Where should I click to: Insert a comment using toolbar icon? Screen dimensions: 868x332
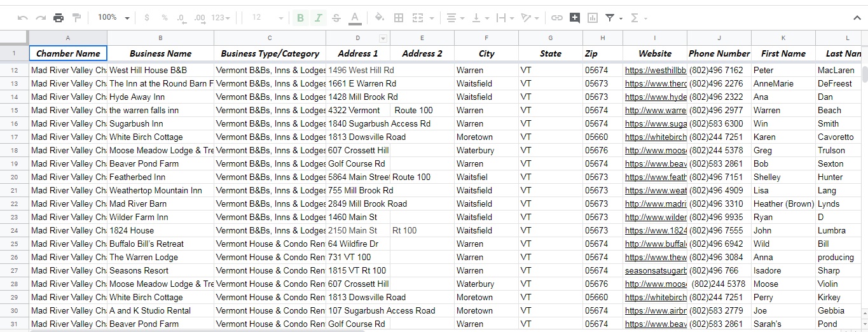[x=574, y=18]
